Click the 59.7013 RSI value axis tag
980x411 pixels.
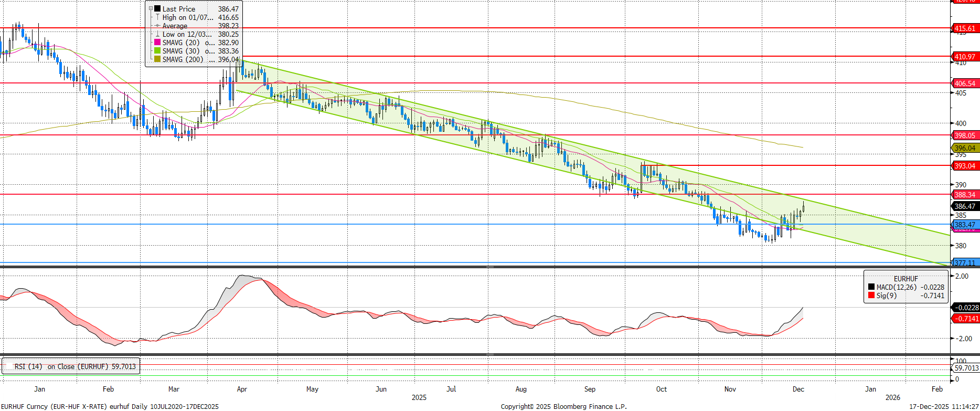966,368
